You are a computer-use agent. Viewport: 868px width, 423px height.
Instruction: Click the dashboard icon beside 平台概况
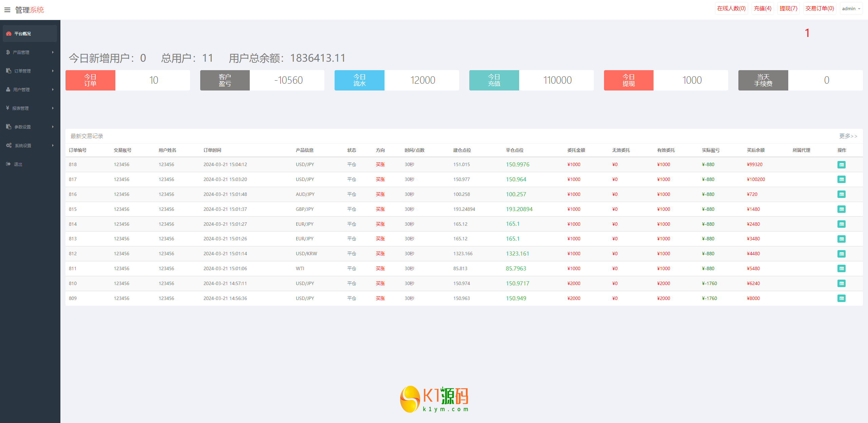coord(9,34)
